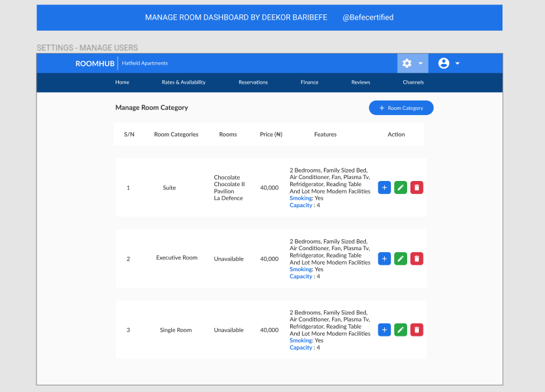Viewport: 545px width, 392px height.
Task: Delete the Suite category with trash icon
Action: click(417, 188)
